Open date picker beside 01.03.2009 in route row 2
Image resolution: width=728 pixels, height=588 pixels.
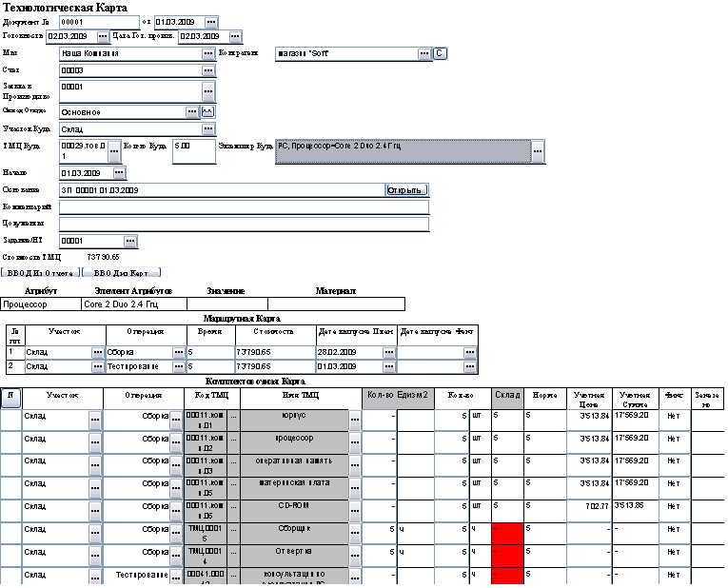(388, 367)
